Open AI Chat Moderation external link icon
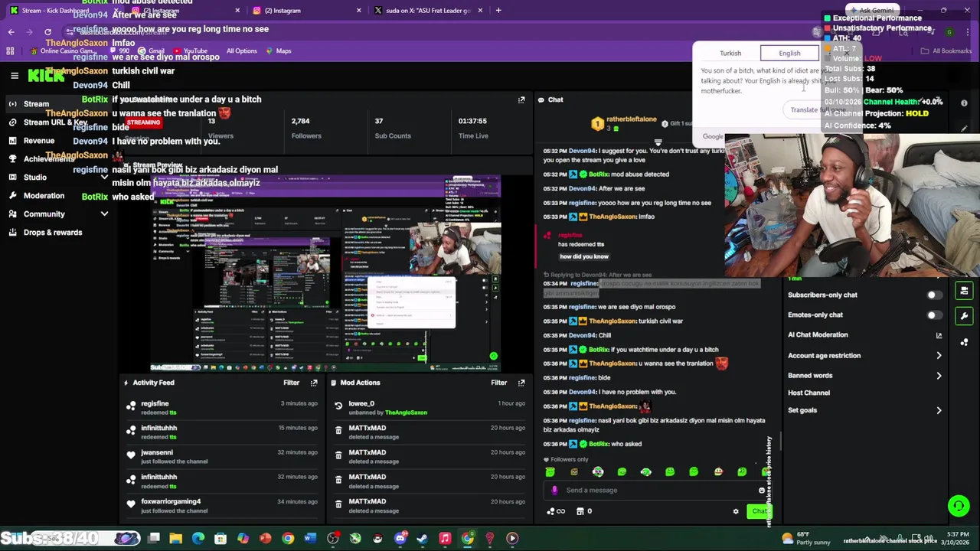This screenshot has height=551, width=980. click(x=939, y=335)
